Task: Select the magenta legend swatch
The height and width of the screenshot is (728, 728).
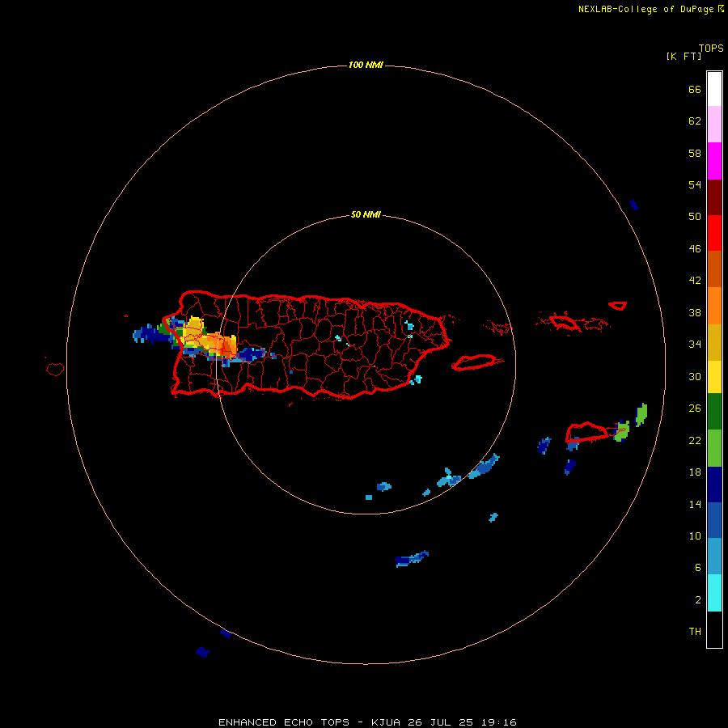Action: pos(714,161)
